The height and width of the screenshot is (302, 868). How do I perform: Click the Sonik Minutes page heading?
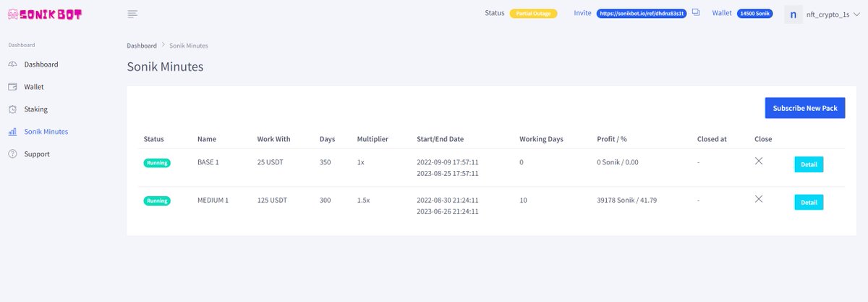click(x=165, y=67)
